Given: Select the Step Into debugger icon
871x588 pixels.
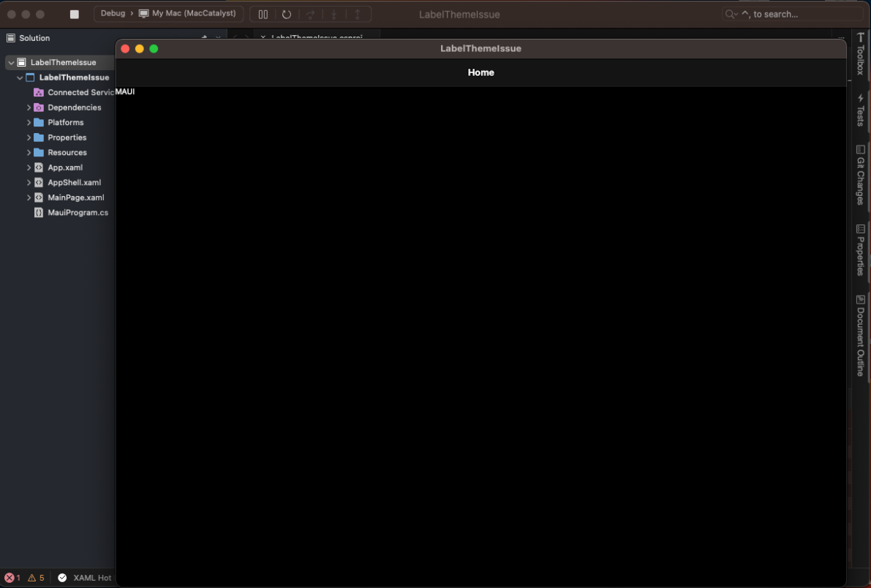Looking at the screenshot, I should pyautogui.click(x=333, y=14).
